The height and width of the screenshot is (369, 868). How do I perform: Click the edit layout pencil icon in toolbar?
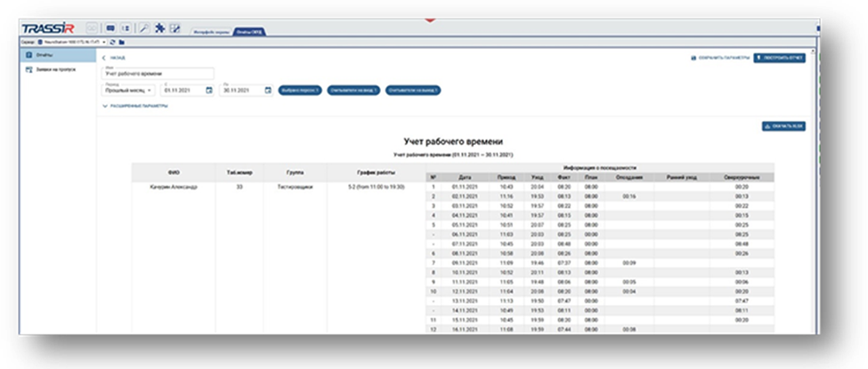[x=174, y=28]
